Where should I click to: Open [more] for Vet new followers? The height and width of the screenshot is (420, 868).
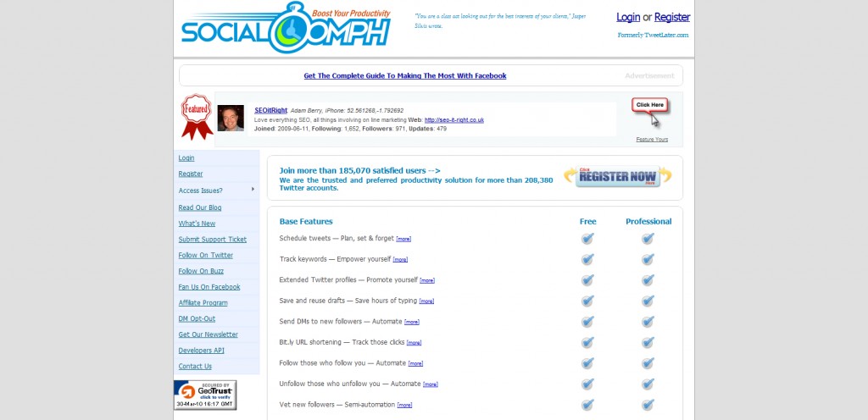(x=404, y=405)
